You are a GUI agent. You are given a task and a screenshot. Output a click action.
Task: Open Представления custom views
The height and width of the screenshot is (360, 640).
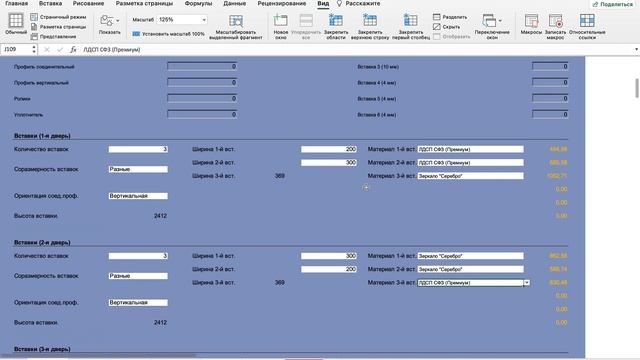(x=53, y=37)
